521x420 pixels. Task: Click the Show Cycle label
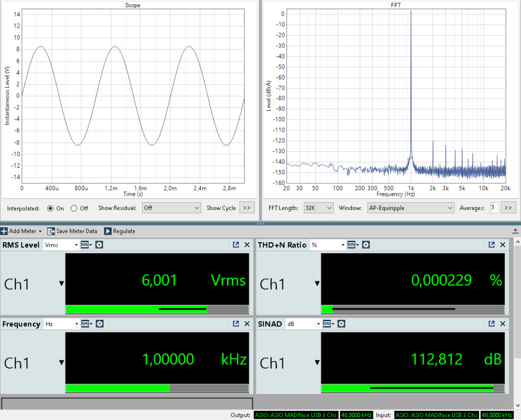[x=221, y=208]
